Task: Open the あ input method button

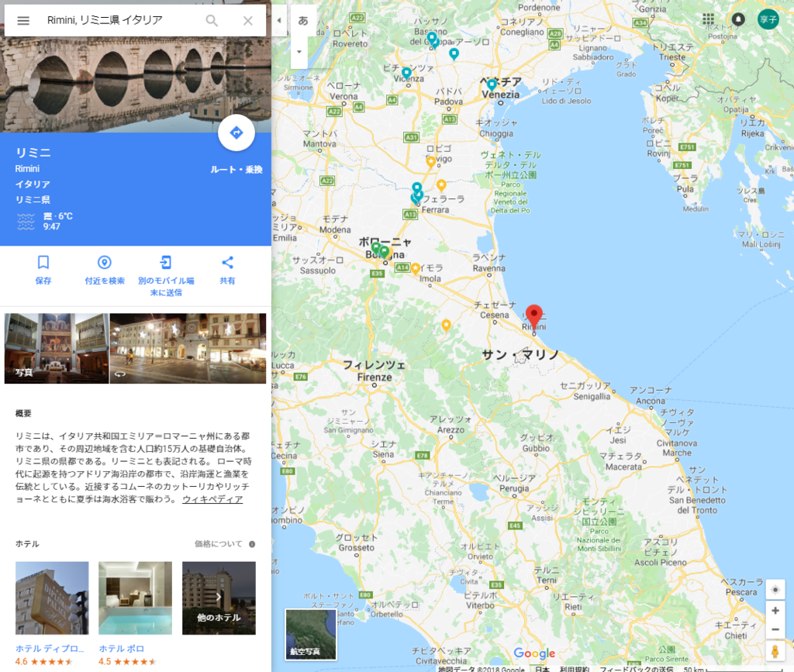Action: click(x=303, y=20)
